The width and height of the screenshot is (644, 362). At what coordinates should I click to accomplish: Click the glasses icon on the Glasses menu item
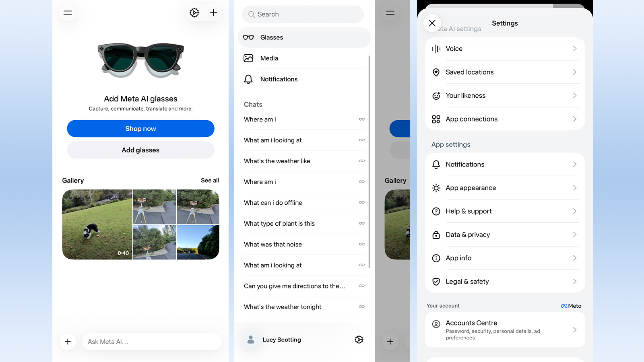249,37
